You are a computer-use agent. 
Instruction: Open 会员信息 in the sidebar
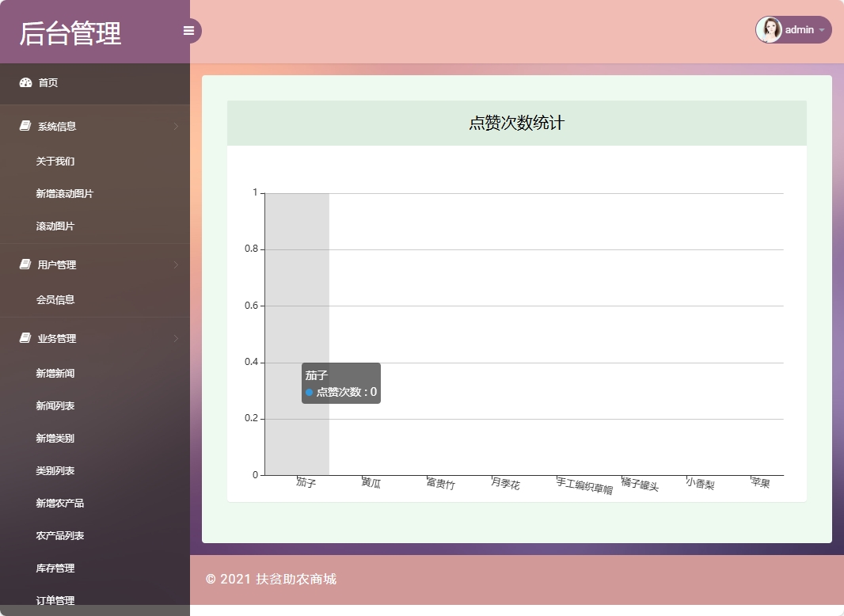[55, 299]
